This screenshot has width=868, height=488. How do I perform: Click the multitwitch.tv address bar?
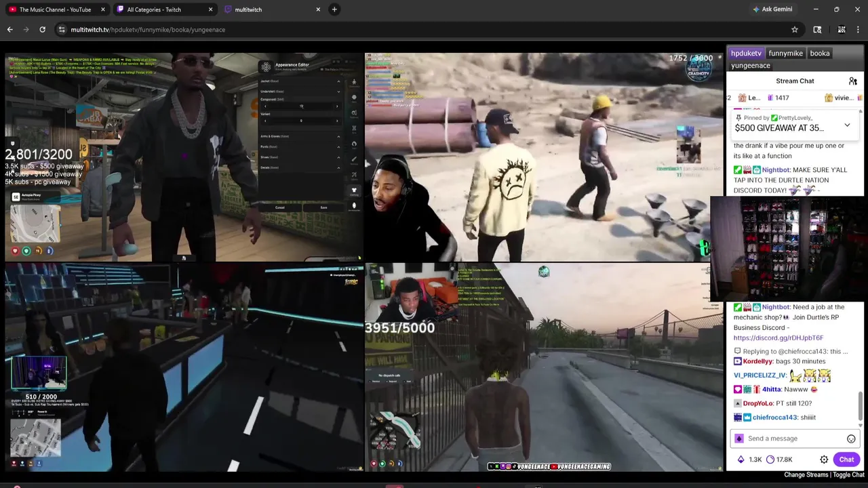point(427,29)
